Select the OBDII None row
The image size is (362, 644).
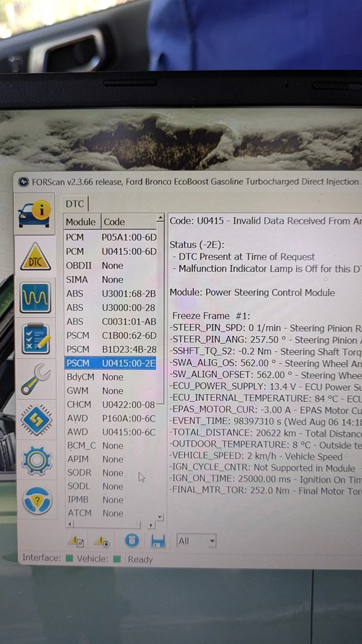pyautogui.click(x=111, y=266)
